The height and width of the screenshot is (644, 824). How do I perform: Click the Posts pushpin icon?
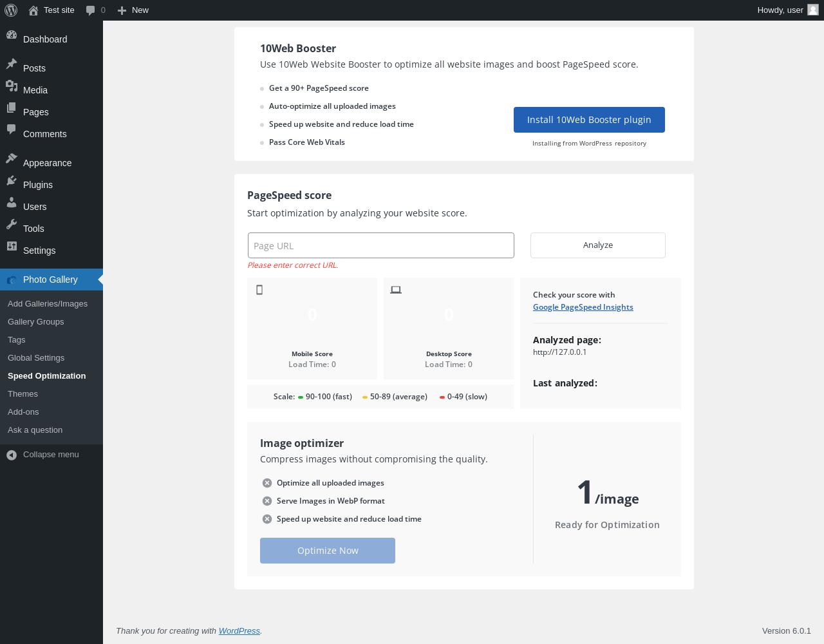[12, 64]
